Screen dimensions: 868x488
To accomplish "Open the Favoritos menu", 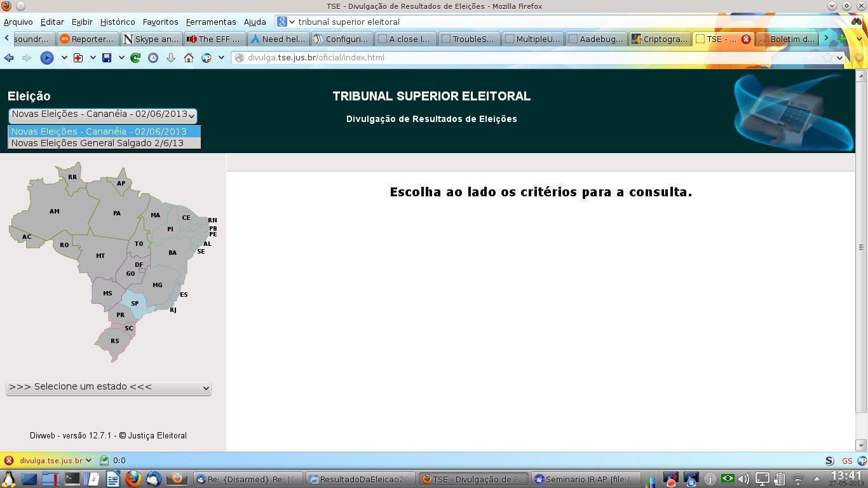I will (160, 22).
